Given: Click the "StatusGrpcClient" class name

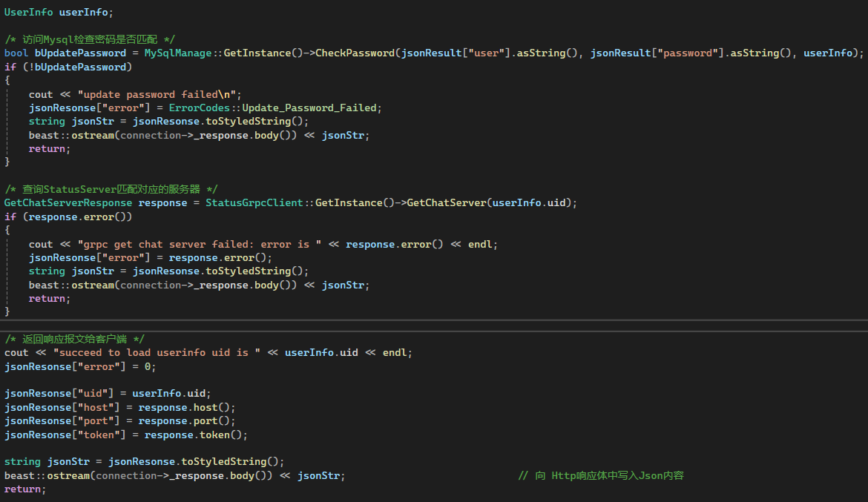Looking at the screenshot, I should click(x=254, y=203).
